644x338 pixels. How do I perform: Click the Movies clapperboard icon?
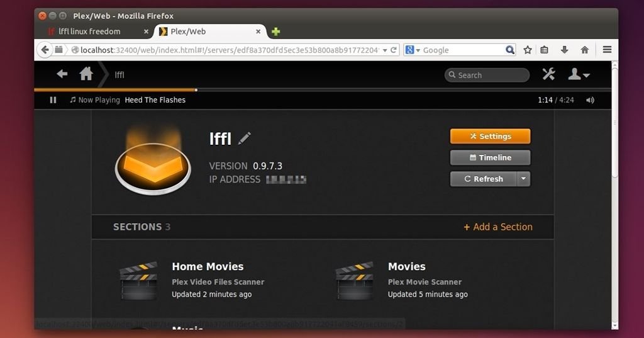[x=355, y=281]
